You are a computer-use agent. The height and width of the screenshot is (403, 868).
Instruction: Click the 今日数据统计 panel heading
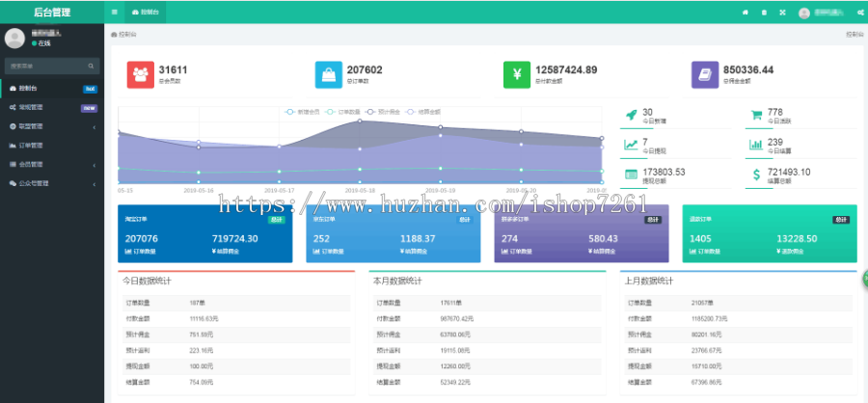147,282
